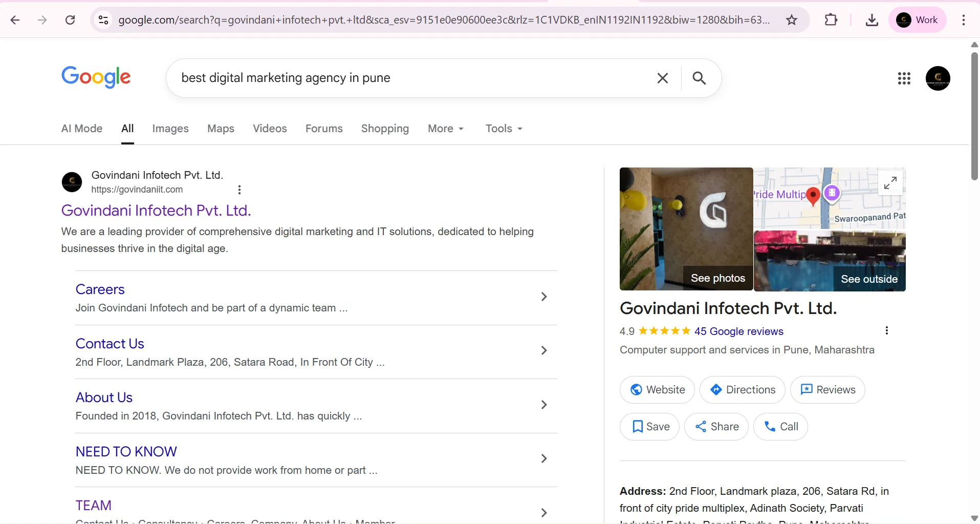Expand the About Us row chevron
980x524 pixels.
tap(544, 405)
